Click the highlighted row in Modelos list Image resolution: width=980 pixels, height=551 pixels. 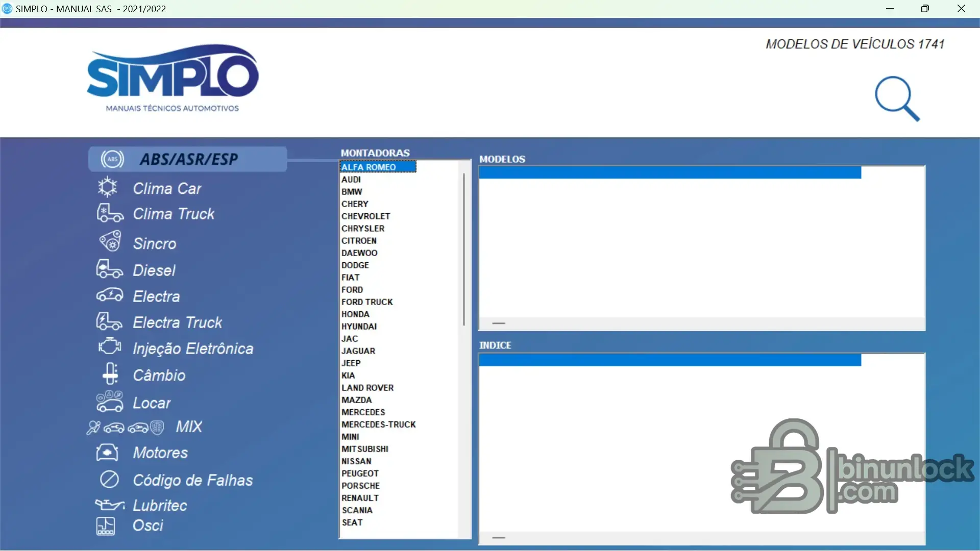point(670,172)
